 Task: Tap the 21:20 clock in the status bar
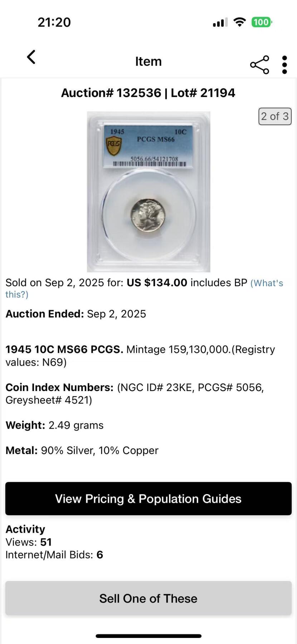54,22
